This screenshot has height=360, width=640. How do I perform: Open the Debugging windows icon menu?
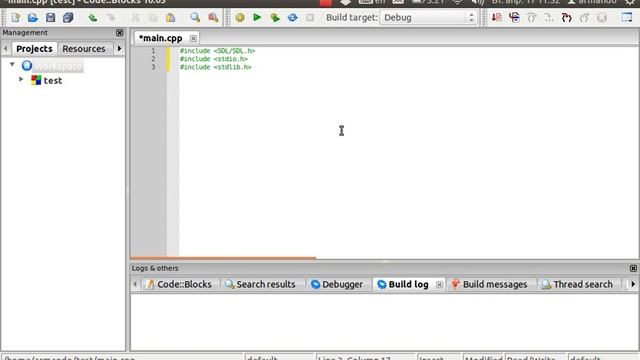tap(627, 17)
